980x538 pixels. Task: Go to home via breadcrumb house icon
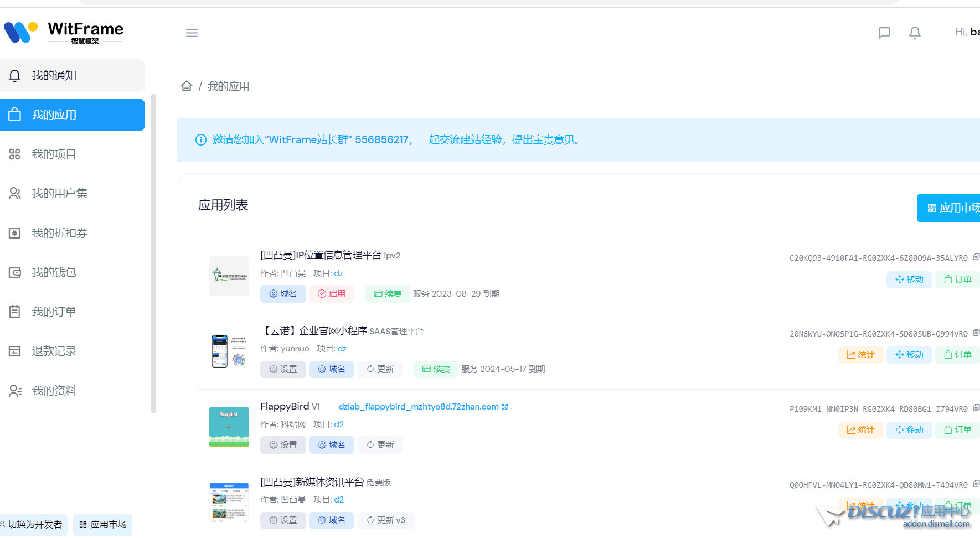point(187,86)
